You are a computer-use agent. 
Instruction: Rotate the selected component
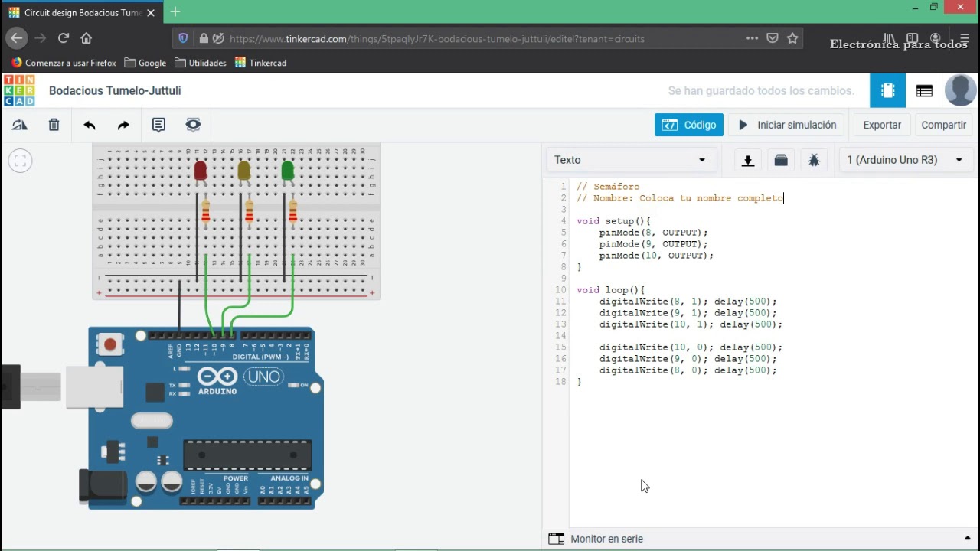[x=20, y=125]
